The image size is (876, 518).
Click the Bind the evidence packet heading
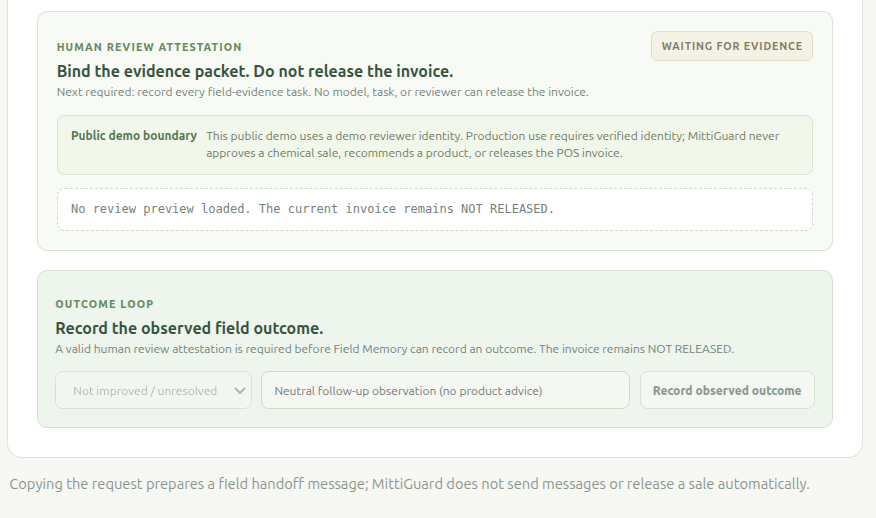click(255, 71)
